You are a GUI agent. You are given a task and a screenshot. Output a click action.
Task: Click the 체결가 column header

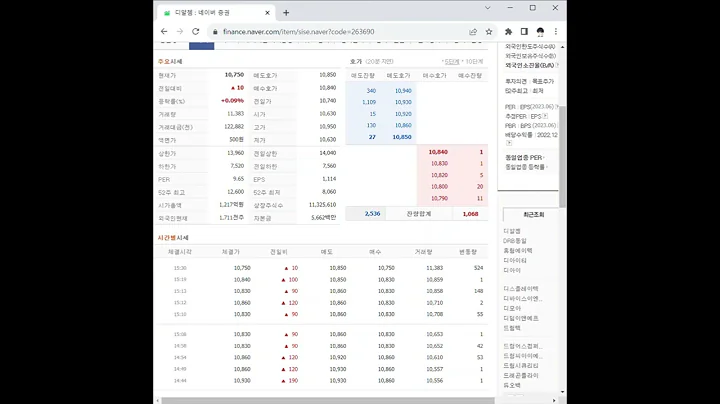tap(231, 252)
